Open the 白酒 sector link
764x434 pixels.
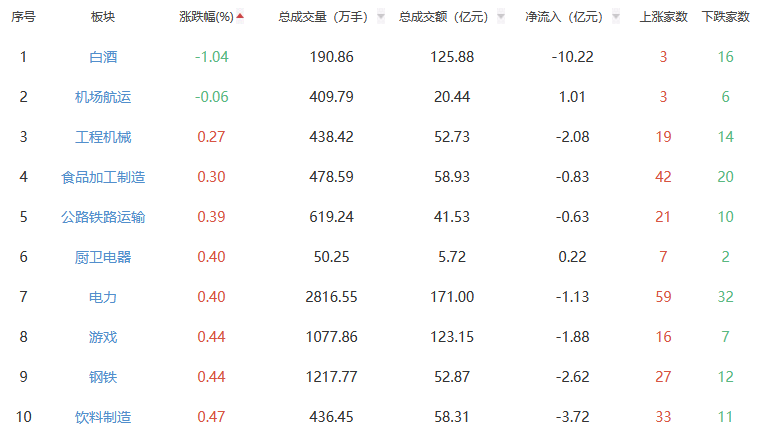click(103, 57)
